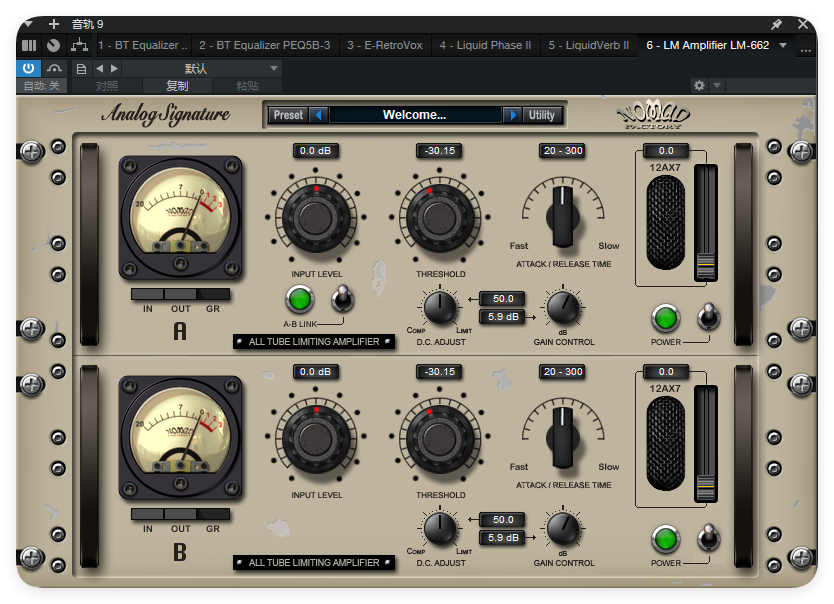Switch to 4 - Liquid Phase II tab
This screenshot has height=604, width=834.
pos(485,45)
